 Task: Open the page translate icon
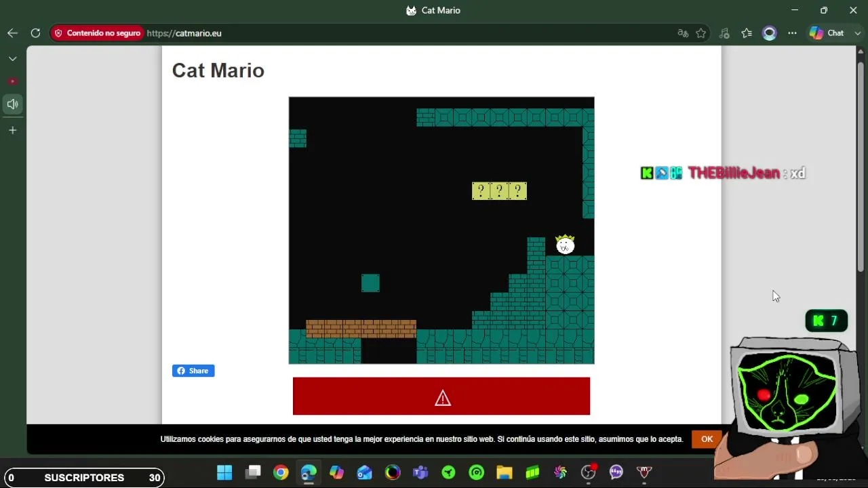click(x=683, y=33)
